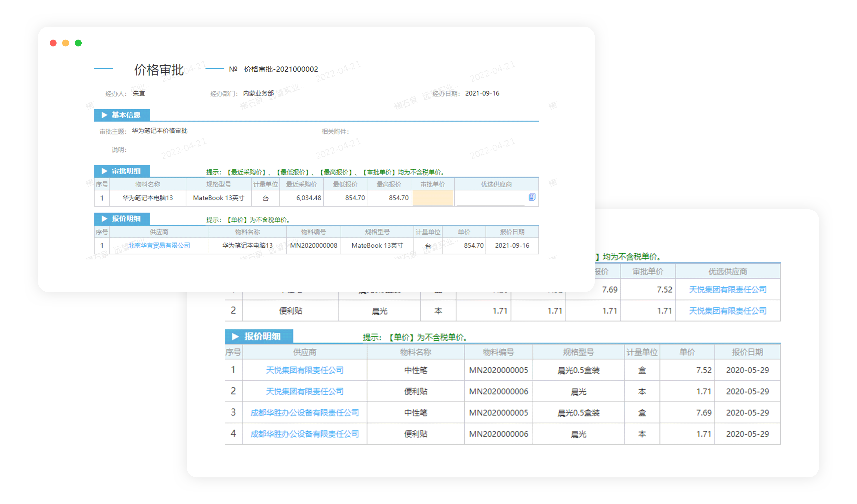Click the red close window dot
The width and height of the screenshot is (857, 504).
53,43
